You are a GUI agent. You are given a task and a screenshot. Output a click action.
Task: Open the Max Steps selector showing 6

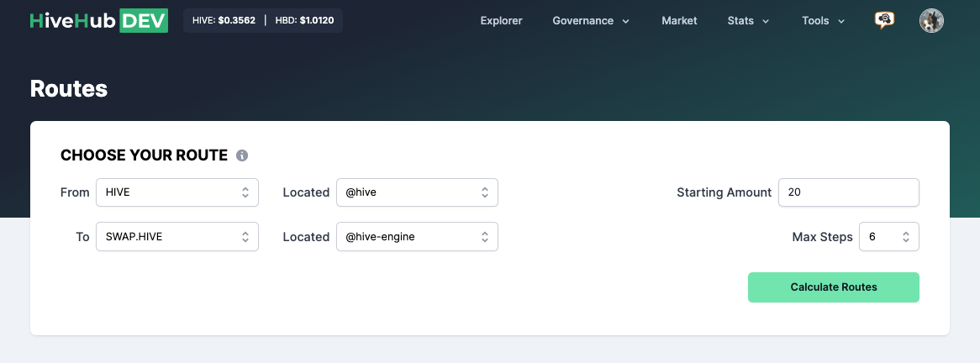coord(888,237)
